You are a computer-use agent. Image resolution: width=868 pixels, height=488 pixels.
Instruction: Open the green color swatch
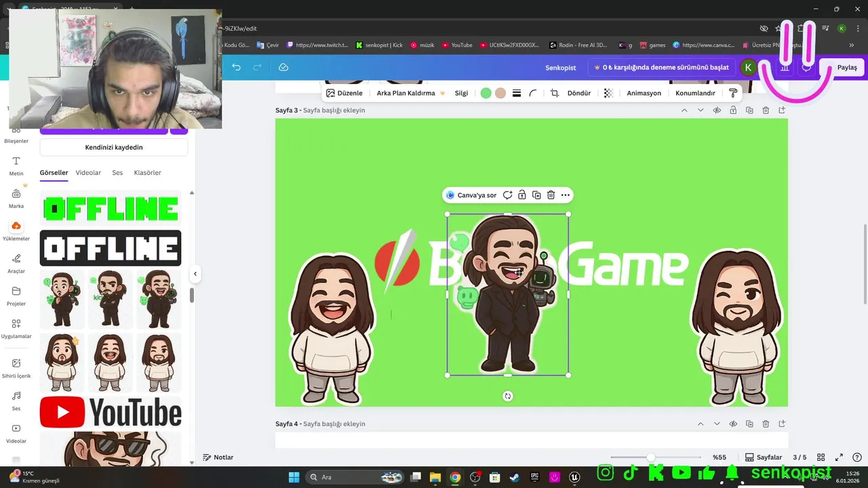tap(486, 93)
